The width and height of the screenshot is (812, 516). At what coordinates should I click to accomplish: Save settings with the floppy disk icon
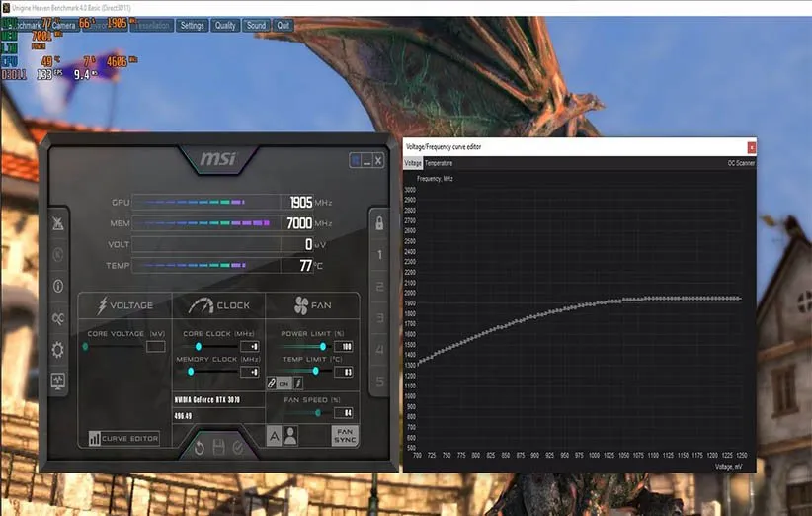click(218, 448)
